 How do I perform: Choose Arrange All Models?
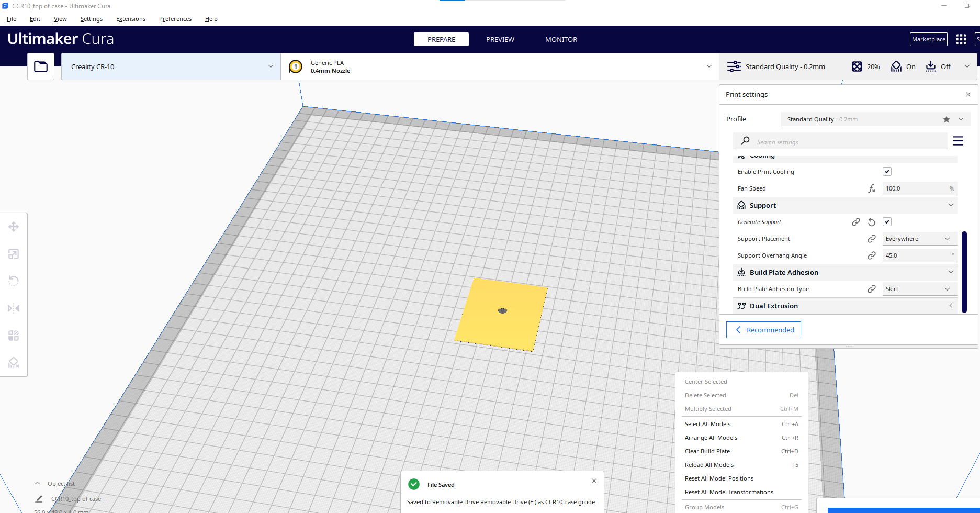point(741,438)
